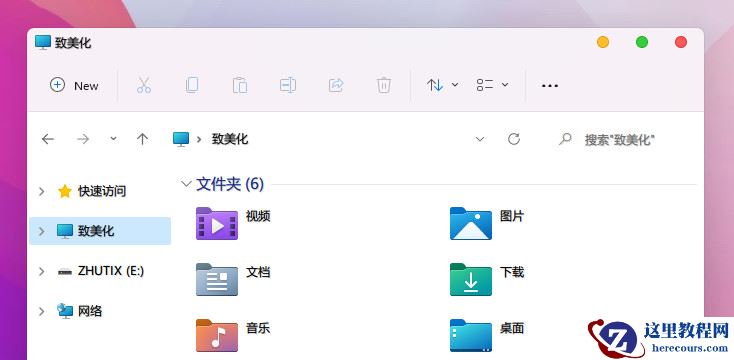
Task: Click the 下载 folder name label
Action: point(512,272)
